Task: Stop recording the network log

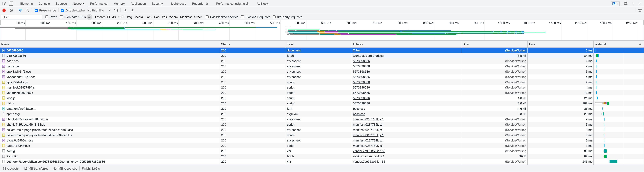Action: coord(4,10)
